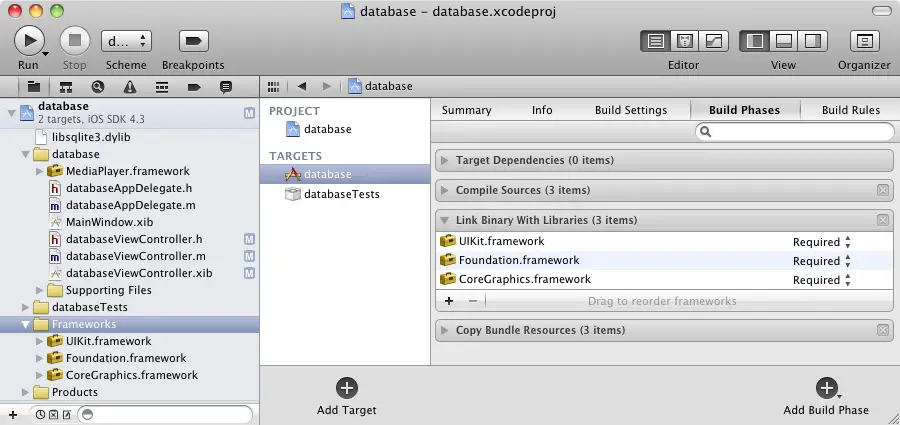
Task: Toggle the bottom debug area view
Action: (x=784, y=41)
